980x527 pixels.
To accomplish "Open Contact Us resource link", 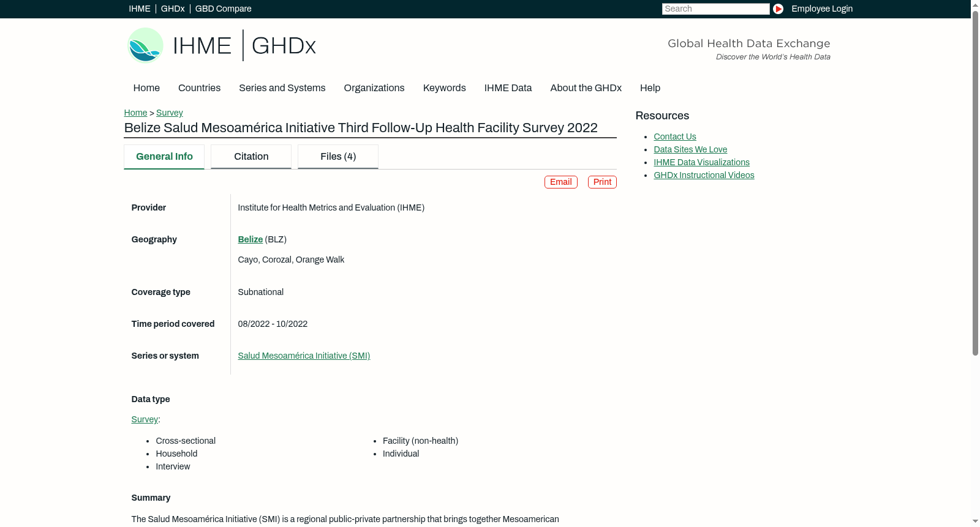I will click(x=675, y=136).
